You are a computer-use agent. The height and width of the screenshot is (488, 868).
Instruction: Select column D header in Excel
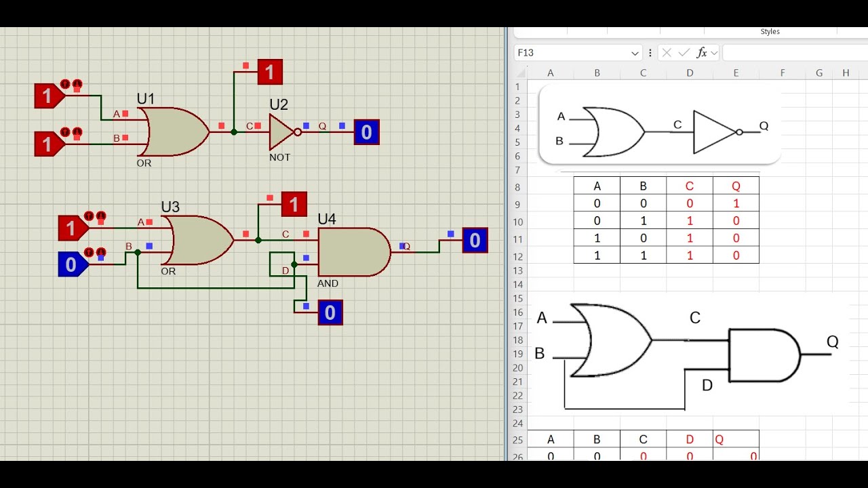(690, 73)
